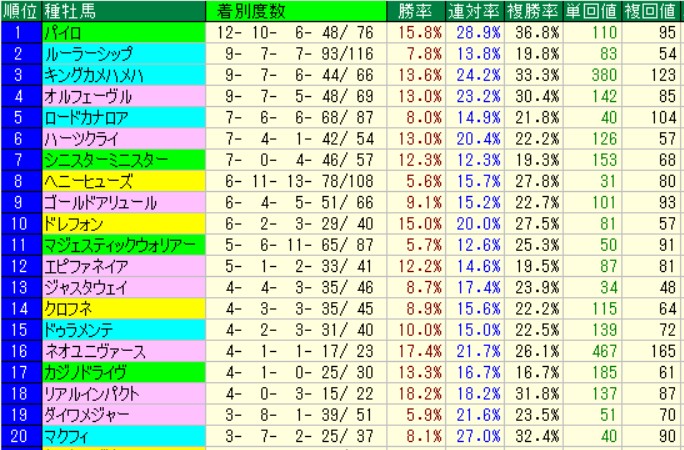Select sire name ジャスタウェイ
Screen dimensions: 684x450
point(86,288)
